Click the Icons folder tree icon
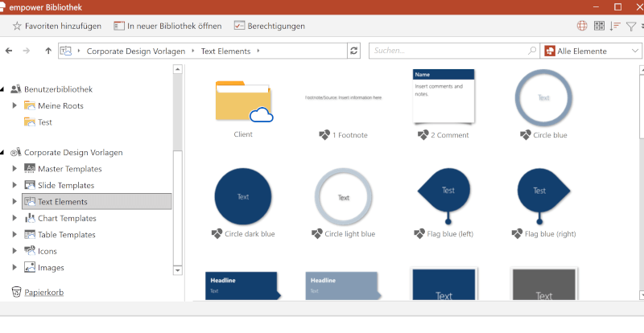 coord(30,250)
